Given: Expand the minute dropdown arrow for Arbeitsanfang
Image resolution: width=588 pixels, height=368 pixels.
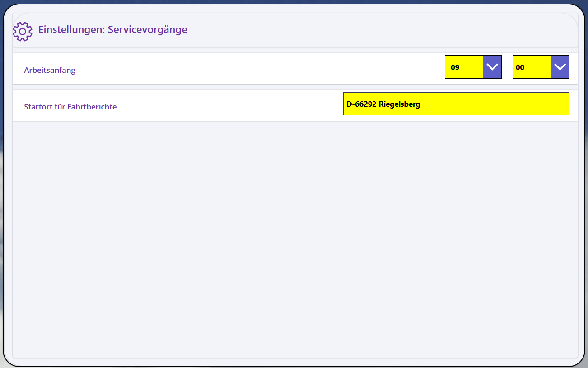Looking at the screenshot, I should point(560,67).
